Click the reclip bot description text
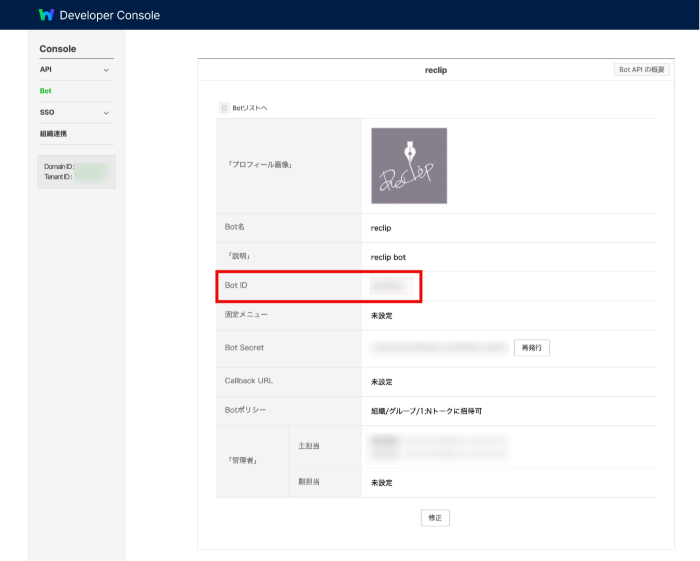 tap(388, 257)
